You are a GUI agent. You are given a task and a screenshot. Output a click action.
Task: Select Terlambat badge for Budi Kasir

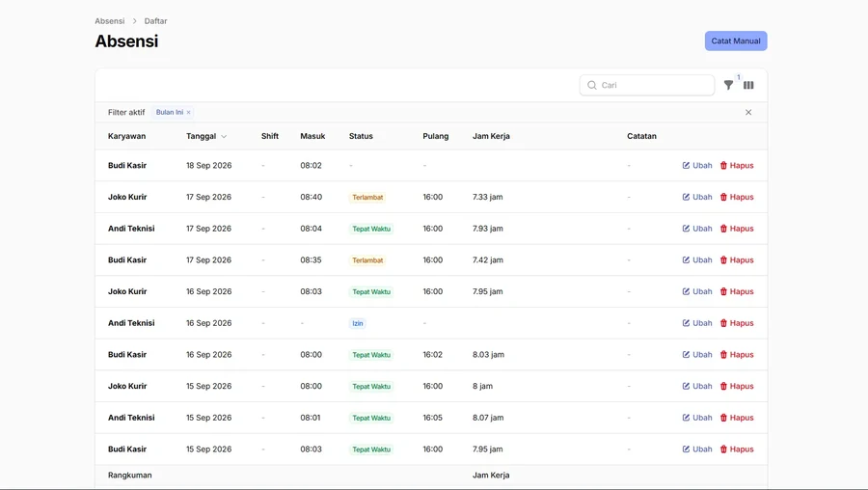[x=367, y=260]
